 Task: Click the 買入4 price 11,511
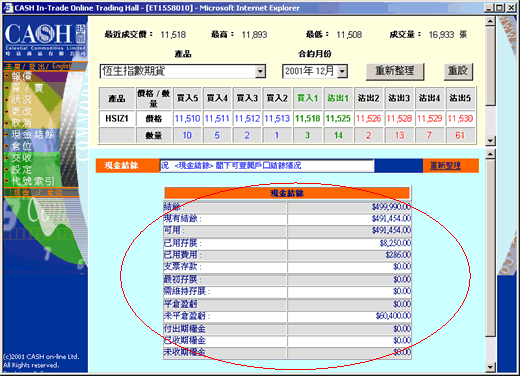(x=217, y=118)
